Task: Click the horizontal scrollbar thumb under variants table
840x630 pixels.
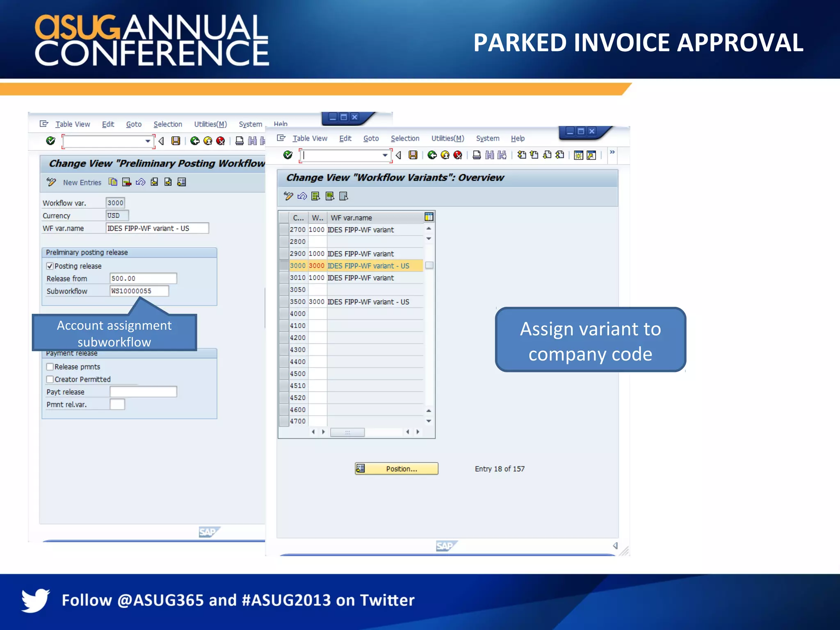Action: (347, 432)
